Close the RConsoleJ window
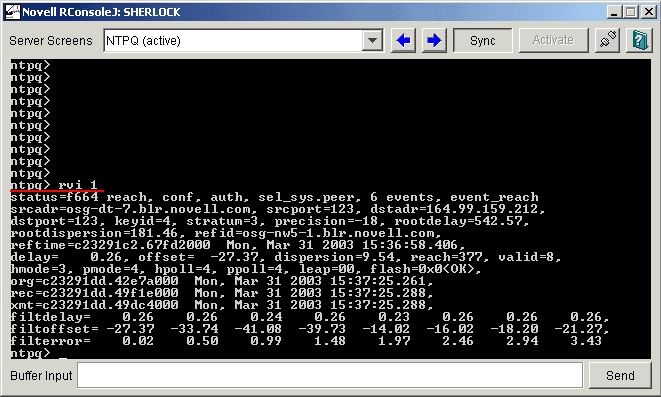661x397 pixels. (648, 12)
